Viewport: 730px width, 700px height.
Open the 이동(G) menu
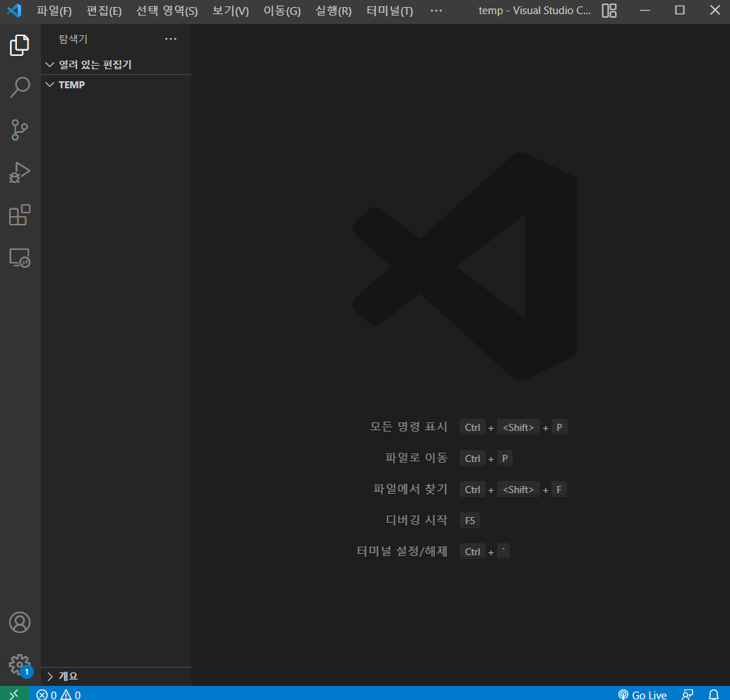[x=282, y=11]
